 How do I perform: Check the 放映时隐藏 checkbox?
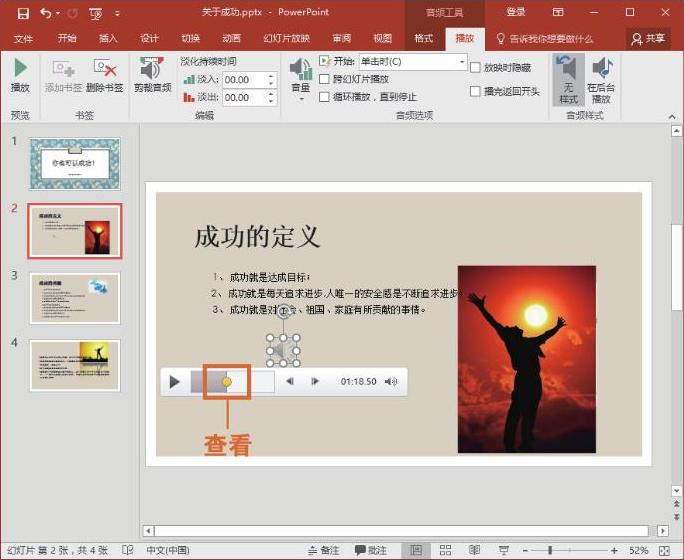click(x=475, y=68)
